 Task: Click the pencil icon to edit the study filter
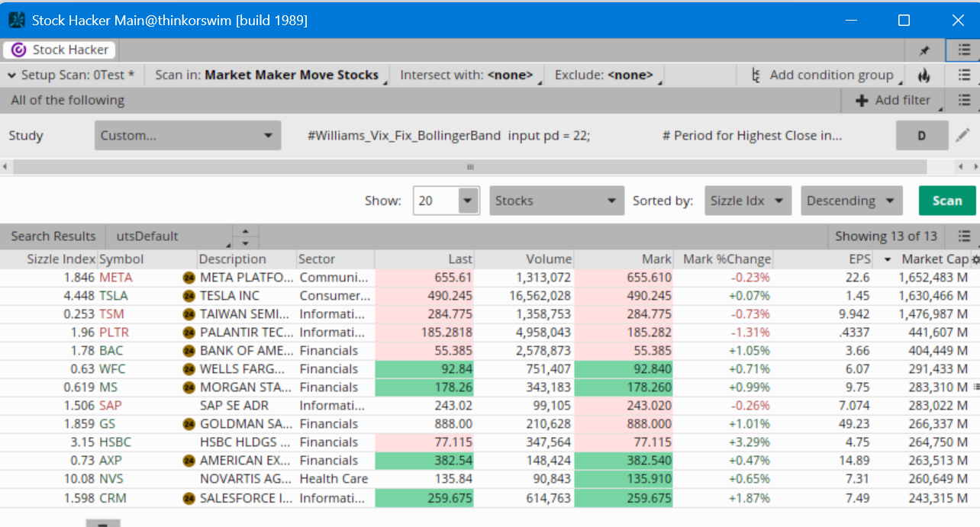pos(963,136)
